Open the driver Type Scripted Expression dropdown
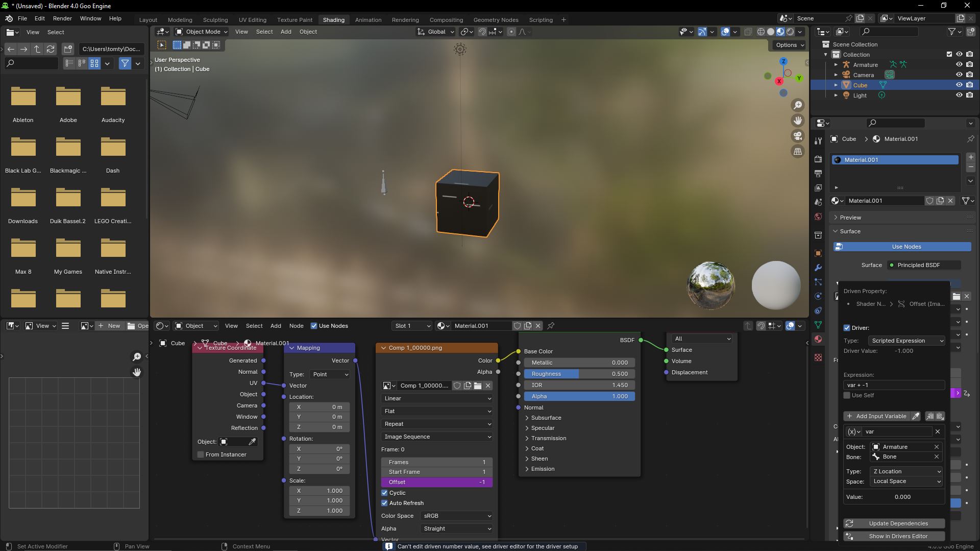980x551 pixels. [906, 341]
